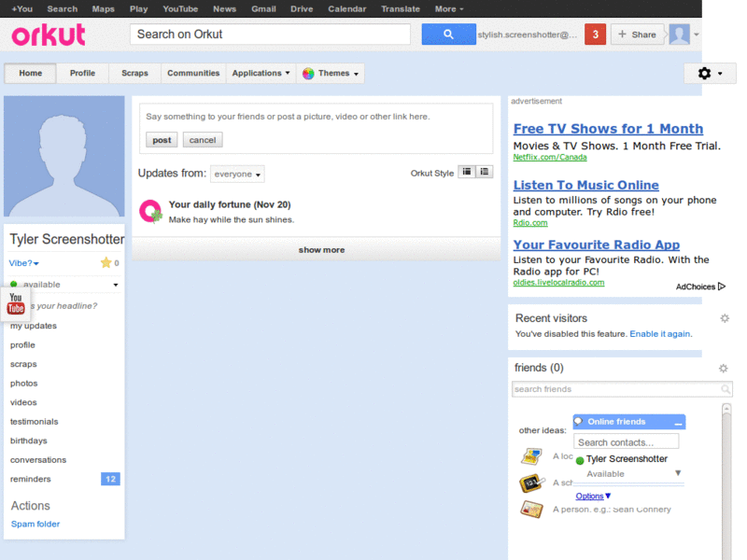Open the chat Options dropdown

coord(593,497)
